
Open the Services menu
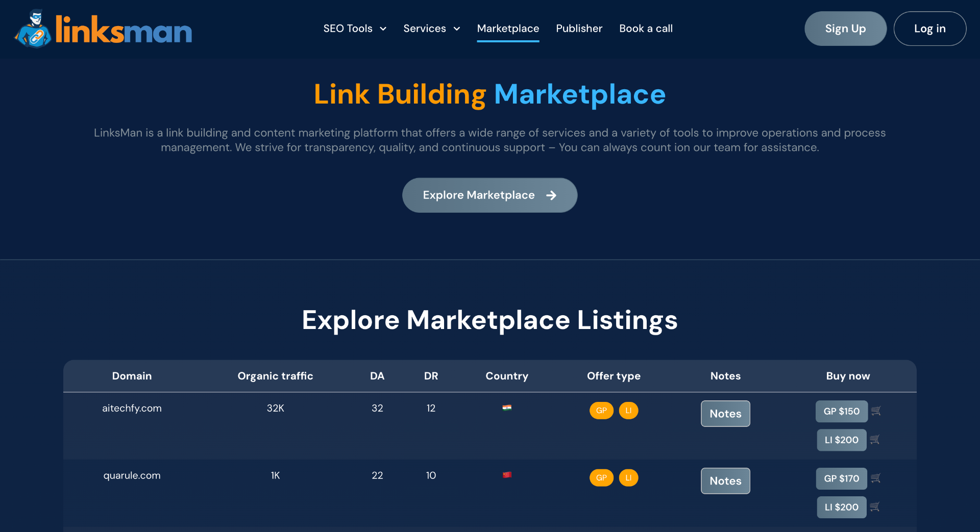[x=425, y=29]
